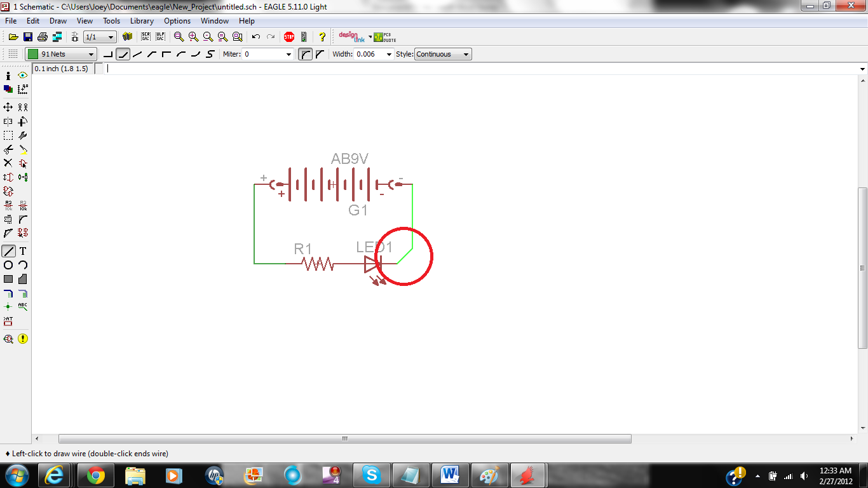Open the Options menu

point(177,21)
